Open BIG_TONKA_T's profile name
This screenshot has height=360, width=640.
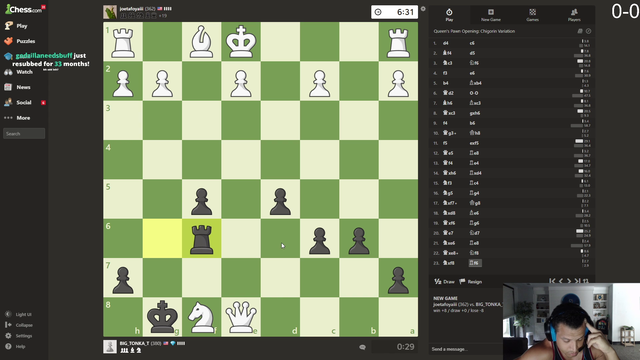pyautogui.click(x=134, y=343)
